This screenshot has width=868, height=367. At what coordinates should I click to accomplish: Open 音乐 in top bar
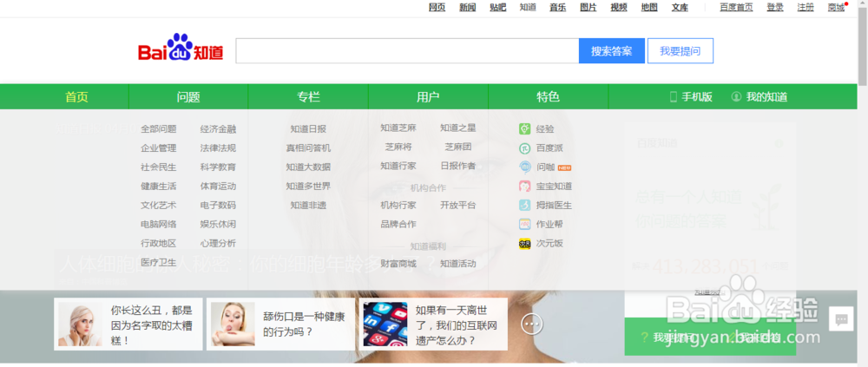[x=557, y=7]
